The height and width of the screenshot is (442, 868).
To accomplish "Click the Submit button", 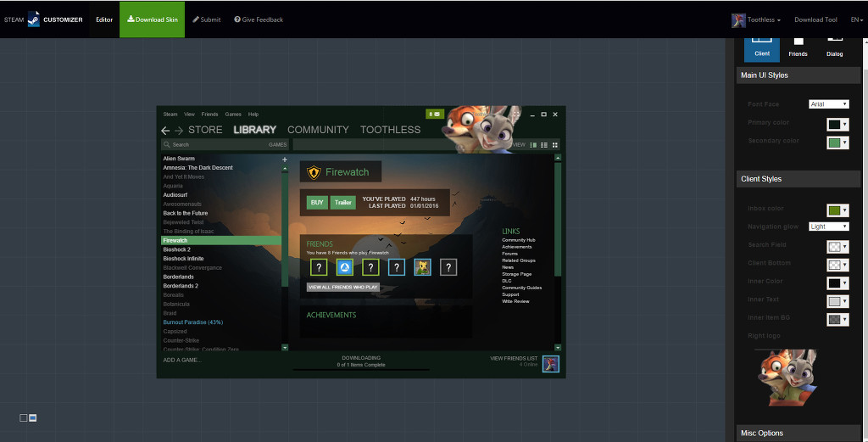I will 207,20.
